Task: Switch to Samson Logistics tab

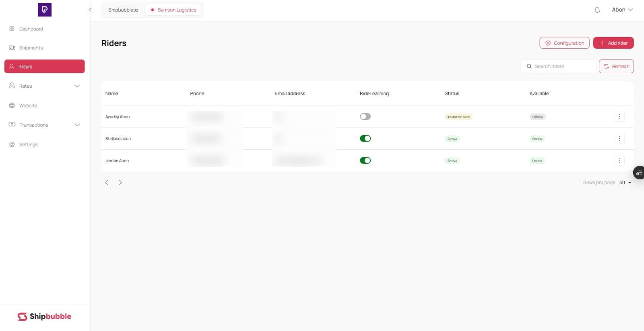Action: coord(173,10)
